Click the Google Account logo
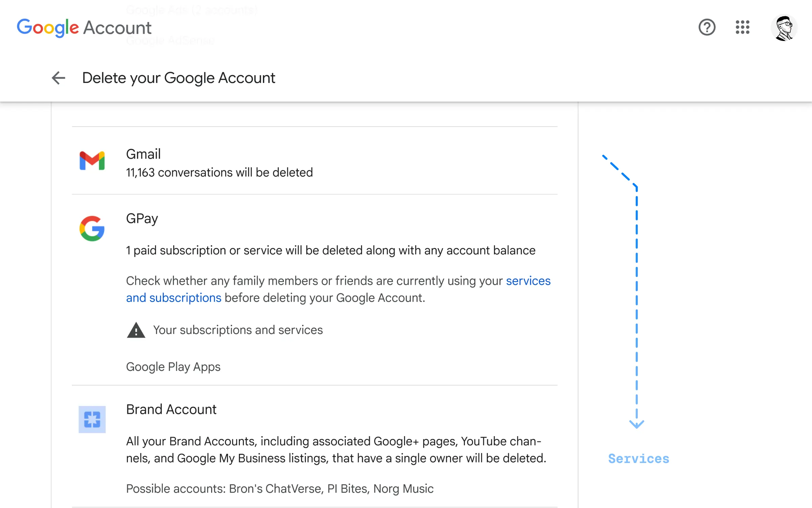 tap(84, 27)
